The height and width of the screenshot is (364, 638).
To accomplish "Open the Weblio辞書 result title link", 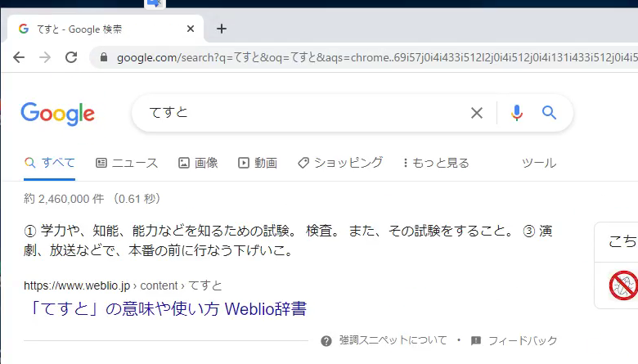I will (167, 308).
